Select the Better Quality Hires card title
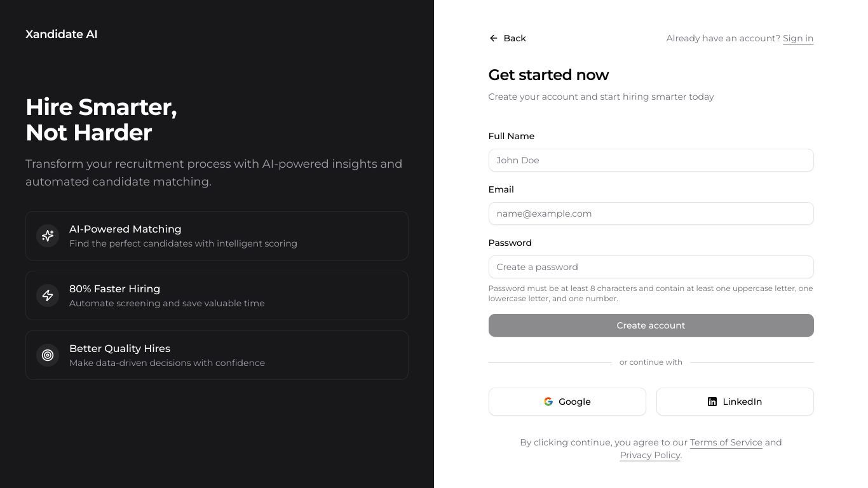The height and width of the screenshot is (488, 868). pos(119,348)
